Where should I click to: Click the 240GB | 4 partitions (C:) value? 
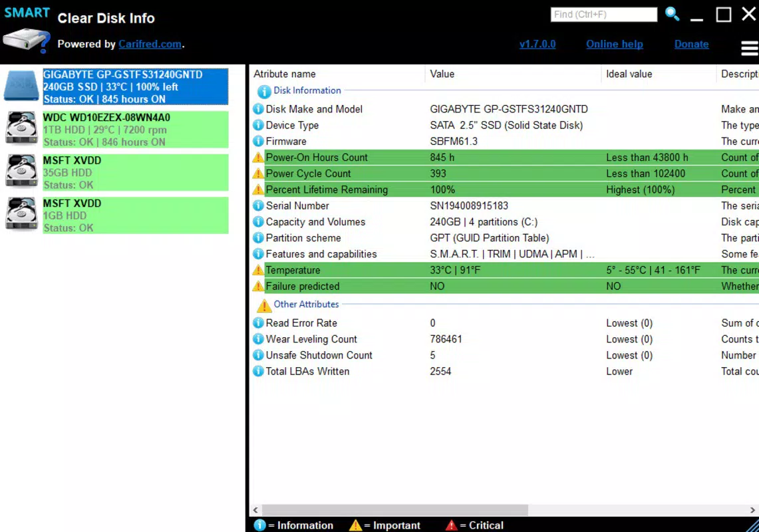tap(484, 221)
